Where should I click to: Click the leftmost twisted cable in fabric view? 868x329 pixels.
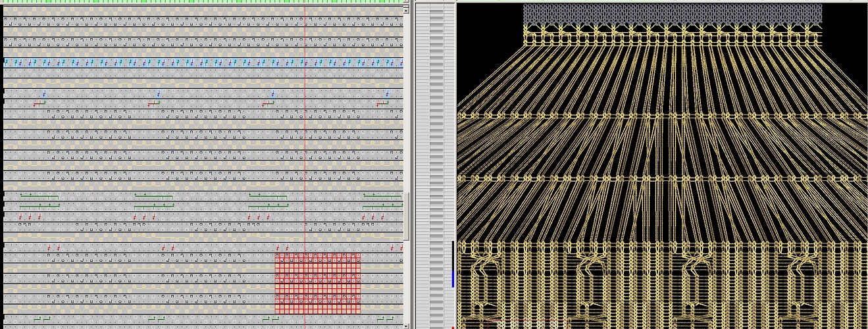484,265
